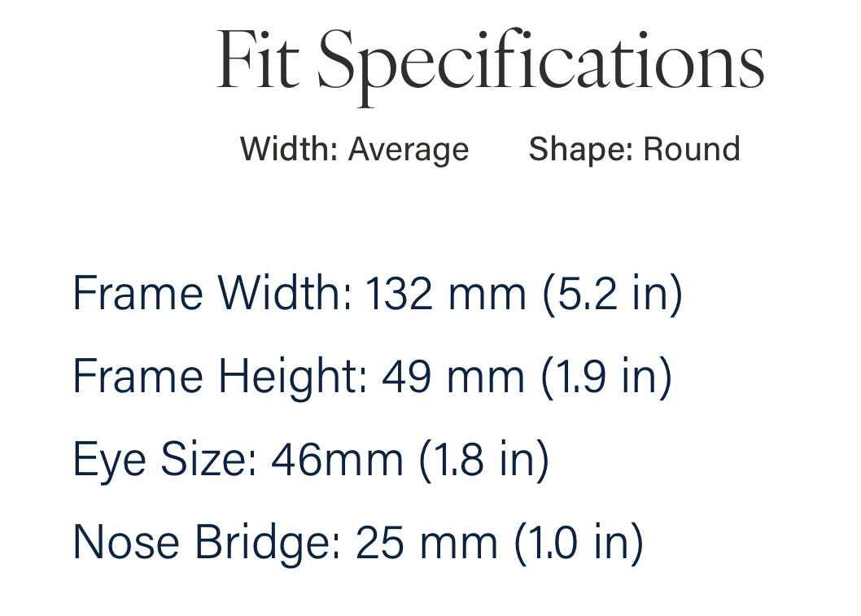
Task: Click the Frame Width label text
Action: click(212, 293)
